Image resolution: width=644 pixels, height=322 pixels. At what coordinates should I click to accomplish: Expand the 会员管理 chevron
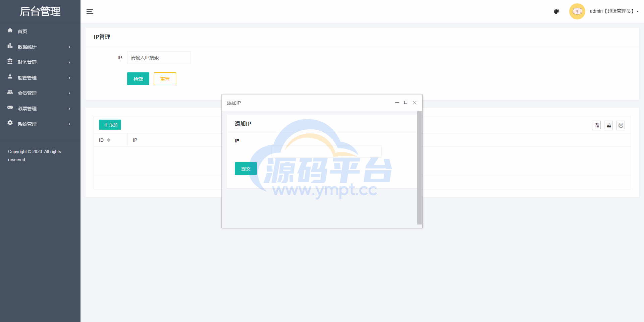(x=69, y=93)
